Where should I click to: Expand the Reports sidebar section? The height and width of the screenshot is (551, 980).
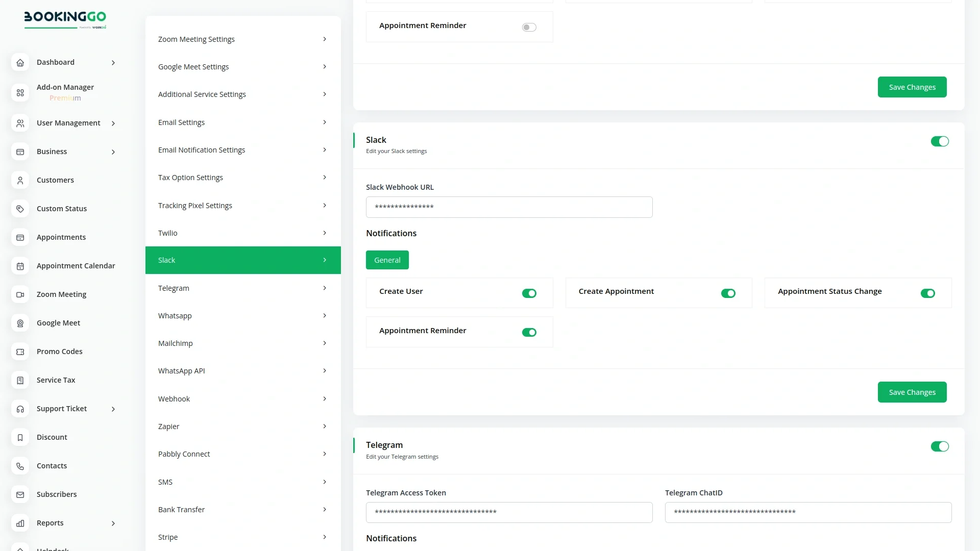tap(113, 523)
